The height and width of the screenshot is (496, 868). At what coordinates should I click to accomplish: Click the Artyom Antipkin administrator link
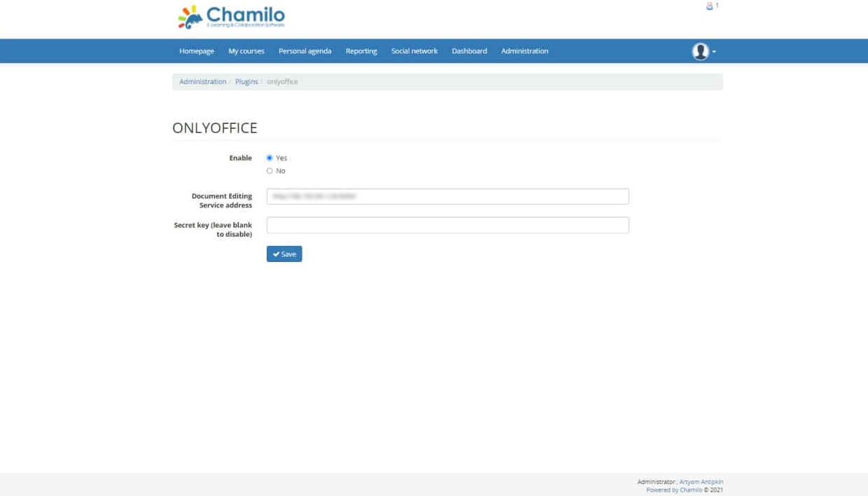[x=701, y=481]
